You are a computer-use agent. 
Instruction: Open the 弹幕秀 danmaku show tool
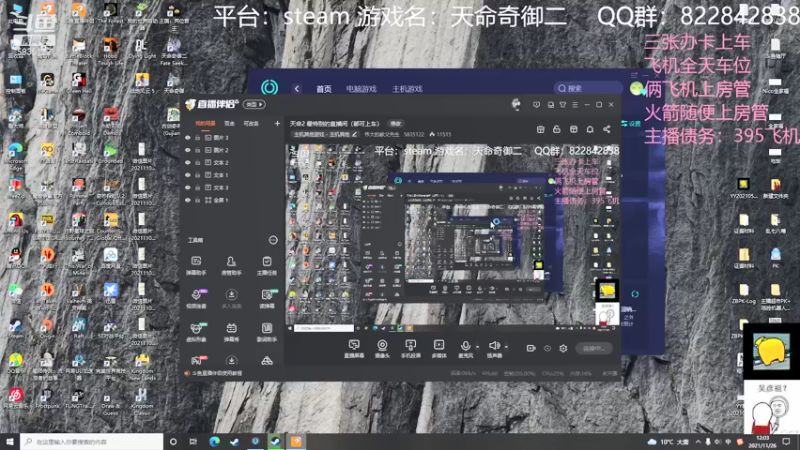click(x=231, y=332)
